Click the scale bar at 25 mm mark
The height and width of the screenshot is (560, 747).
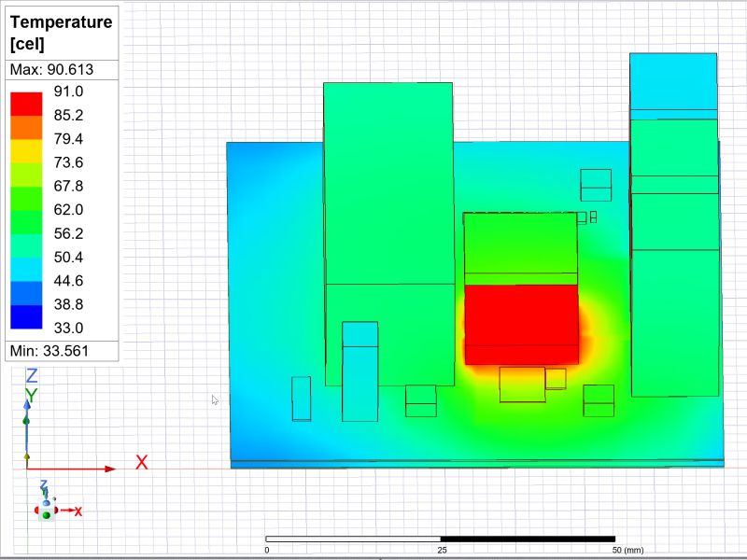(441, 539)
